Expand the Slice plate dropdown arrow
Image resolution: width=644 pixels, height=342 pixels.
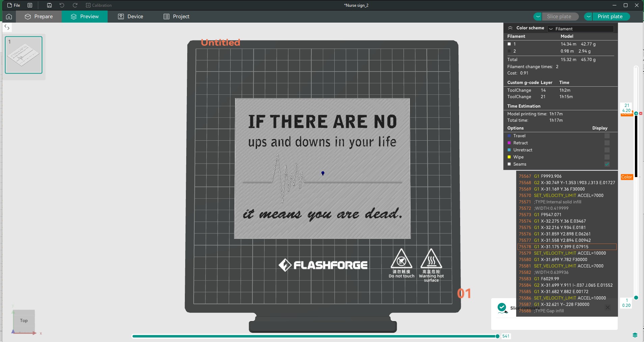(x=538, y=17)
